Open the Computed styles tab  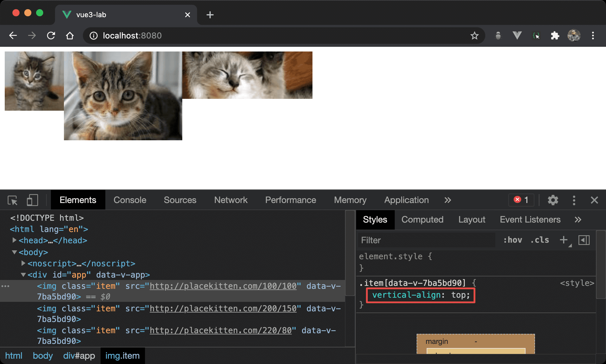click(x=422, y=220)
